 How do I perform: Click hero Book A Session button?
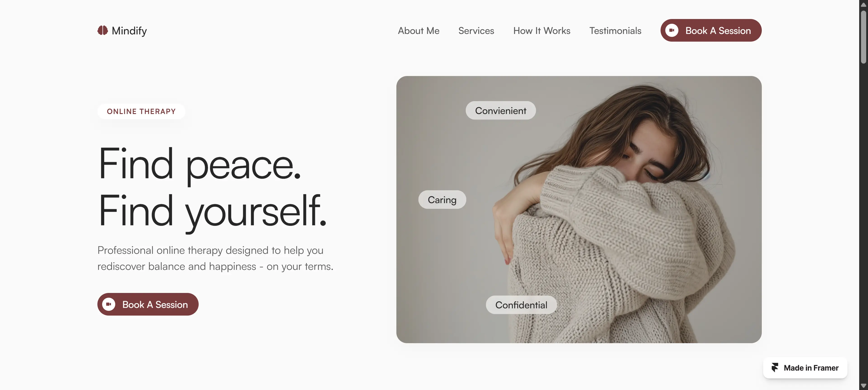148,304
